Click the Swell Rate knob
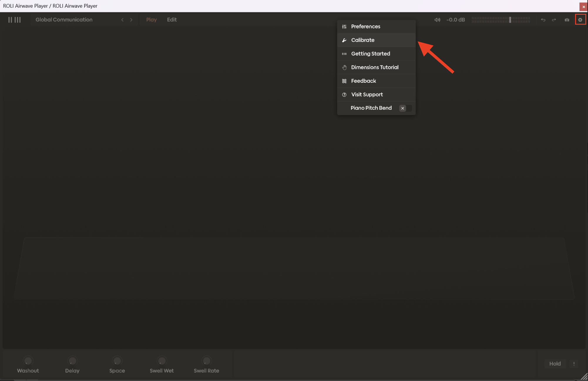 (x=206, y=361)
